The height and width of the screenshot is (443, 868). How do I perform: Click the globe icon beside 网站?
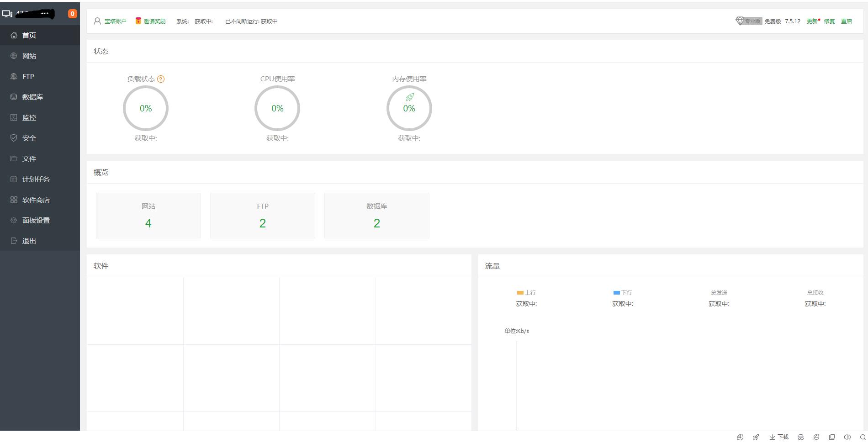pos(14,56)
